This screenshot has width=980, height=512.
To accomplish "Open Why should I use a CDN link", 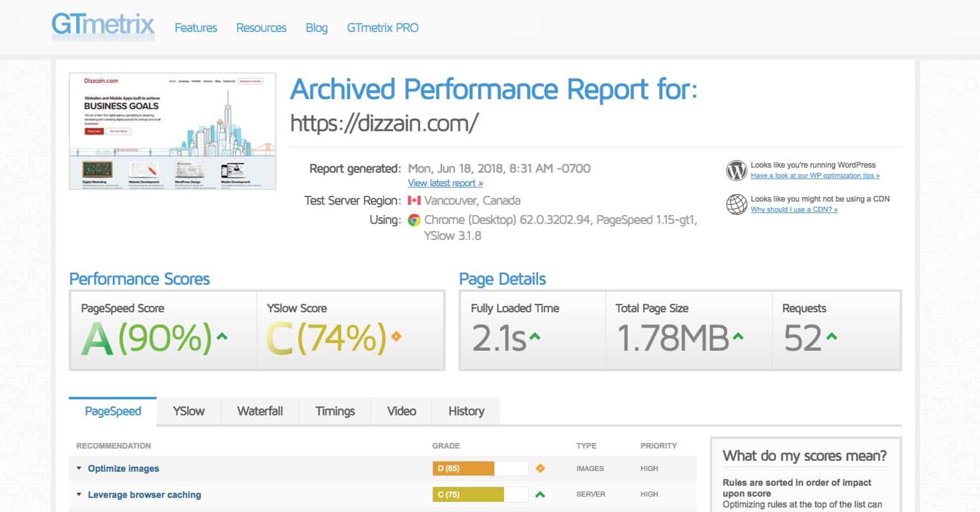I will [794, 209].
